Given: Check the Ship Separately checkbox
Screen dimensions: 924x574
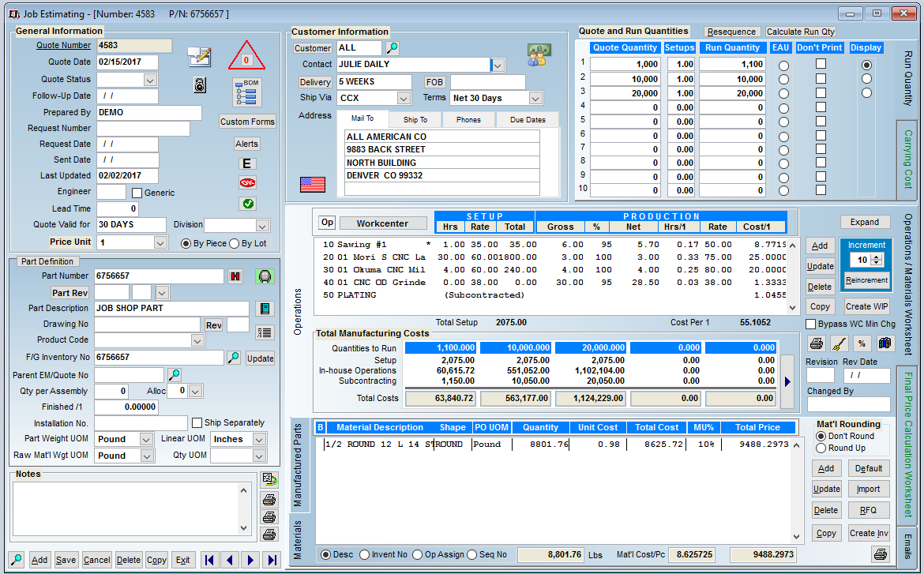Looking at the screenshot, I should [x=197, y=422].
